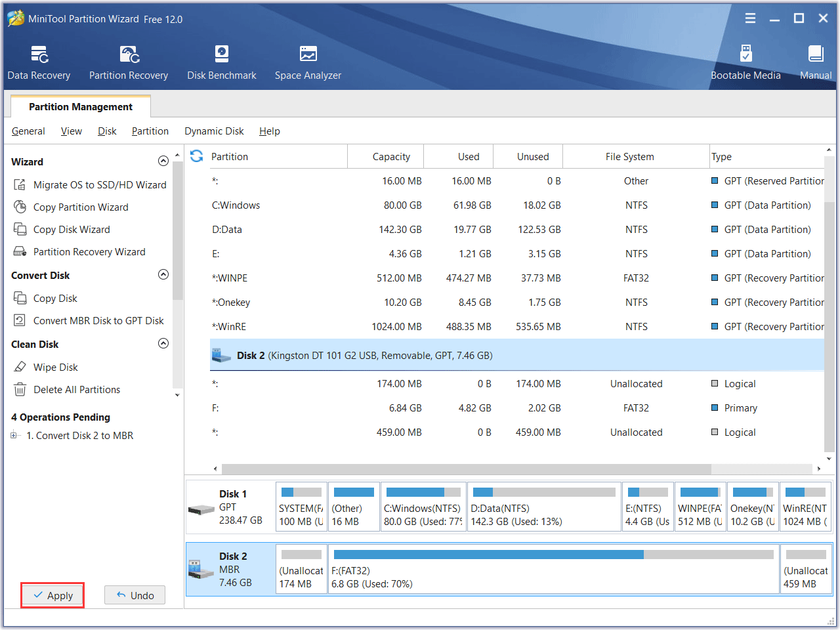Select the F: FAT32 partition row
This screenshot has height=630, width=840.
click(x=516, y=408)
